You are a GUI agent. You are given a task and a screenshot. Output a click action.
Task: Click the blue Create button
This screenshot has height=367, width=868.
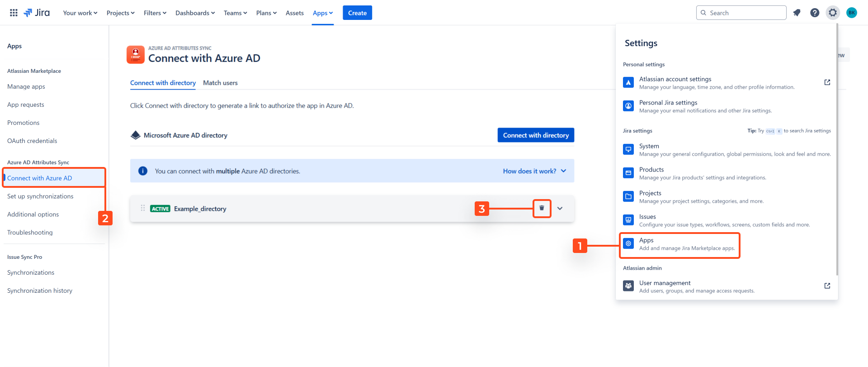tap(357, 13)
